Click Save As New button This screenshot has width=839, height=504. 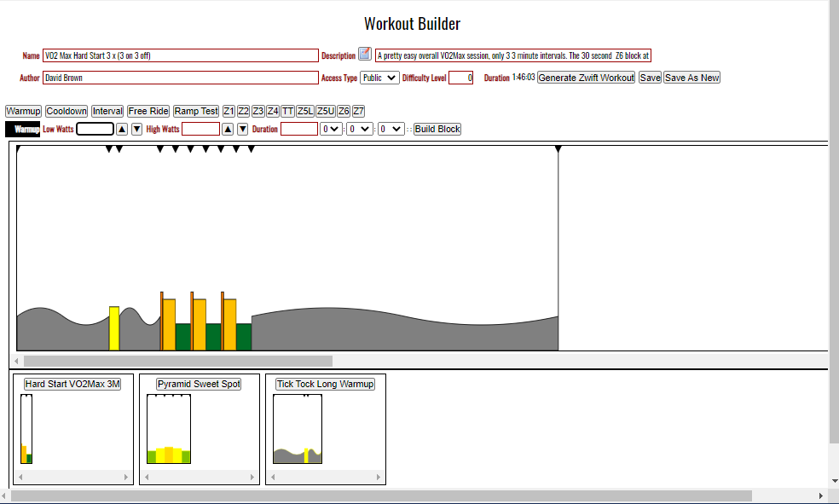point(691,78)
